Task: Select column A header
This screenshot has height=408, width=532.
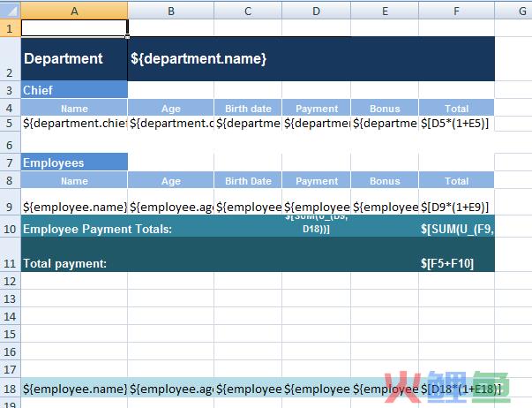Action: tap(74, 11)
